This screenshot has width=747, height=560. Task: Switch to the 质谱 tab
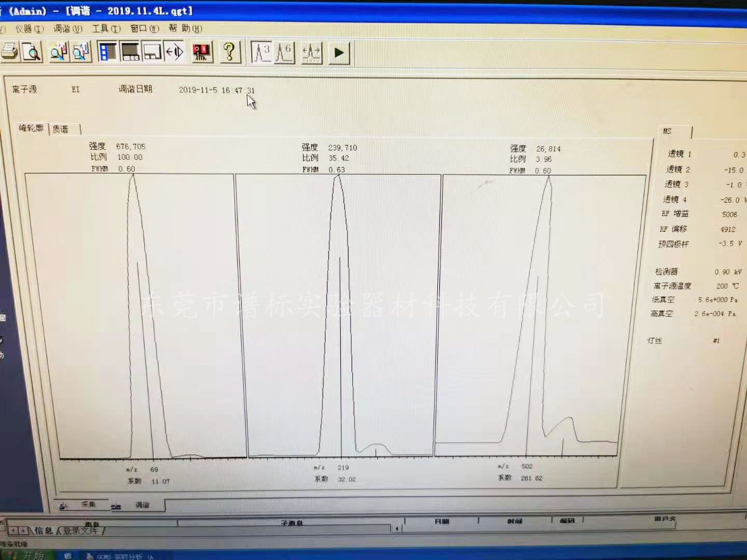(61, 129)
